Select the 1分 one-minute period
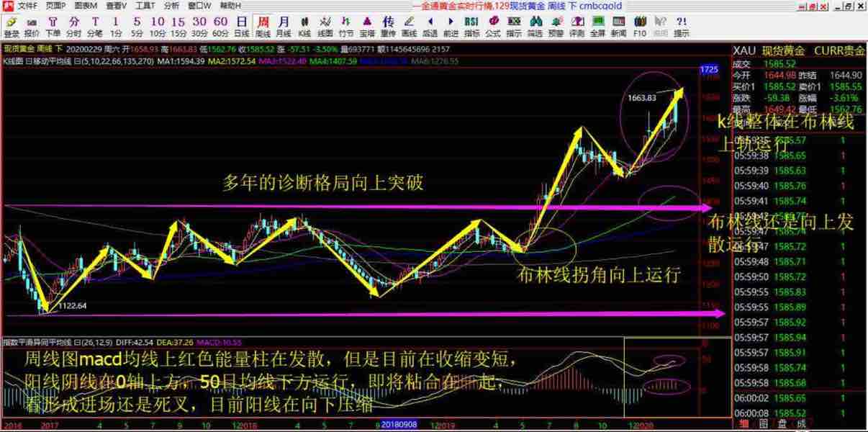Screen dimensions: 868x432 coord(116,27)
